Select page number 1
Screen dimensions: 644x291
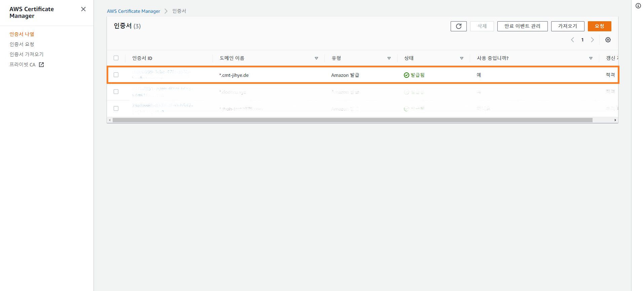(582, 40)
